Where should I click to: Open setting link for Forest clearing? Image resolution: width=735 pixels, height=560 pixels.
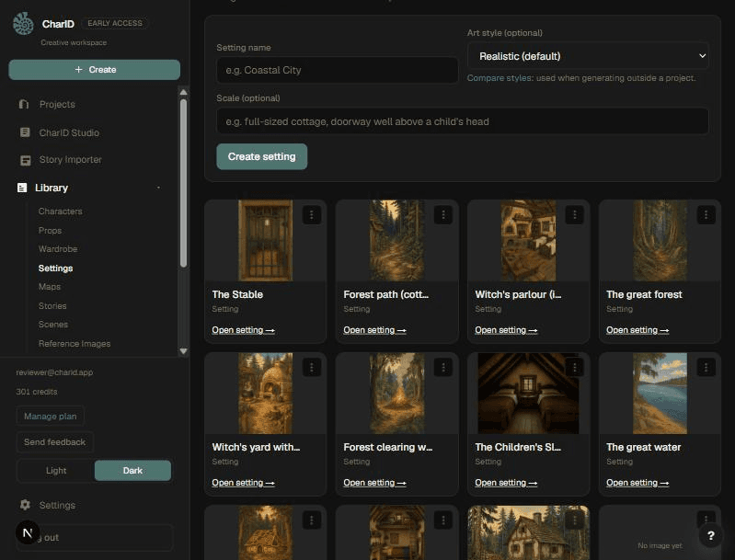point(374,483)
